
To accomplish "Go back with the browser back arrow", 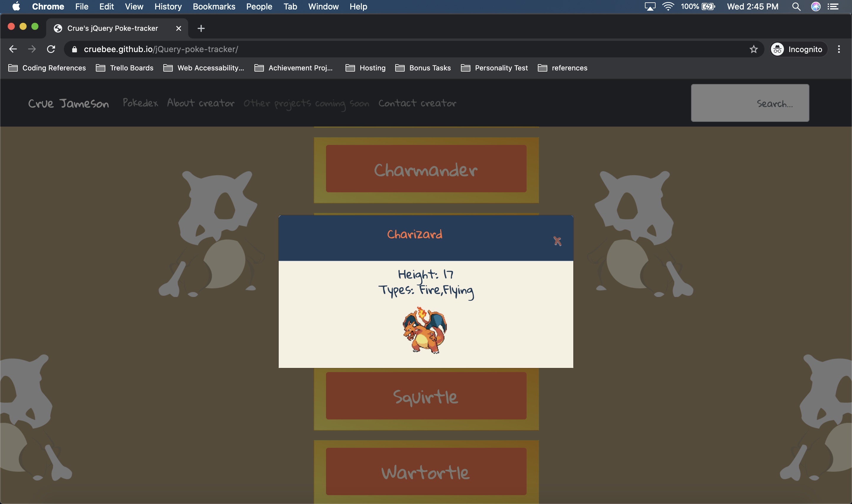I will (13, 49).
